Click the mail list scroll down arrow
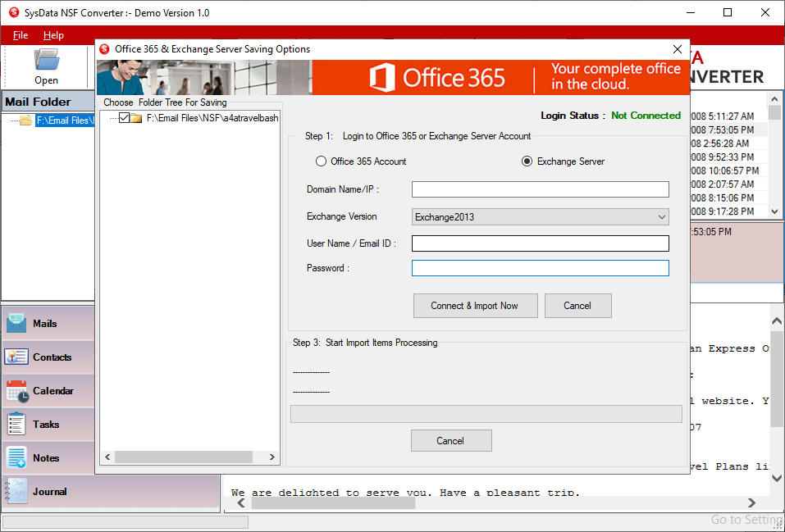 (x=774, y=211)
